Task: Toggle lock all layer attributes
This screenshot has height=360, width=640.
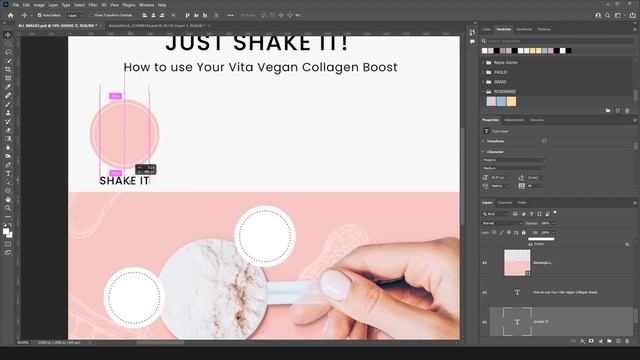Action: (524, 233)
